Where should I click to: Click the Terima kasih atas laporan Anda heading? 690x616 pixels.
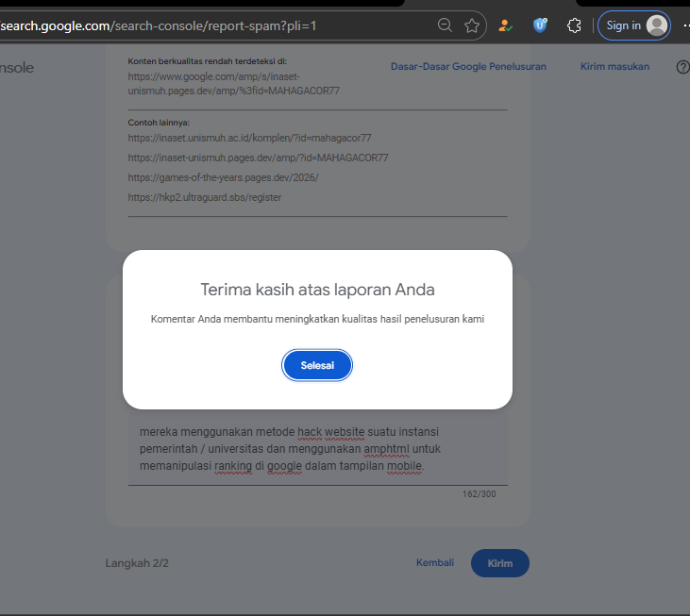click(x=317, y=290)
